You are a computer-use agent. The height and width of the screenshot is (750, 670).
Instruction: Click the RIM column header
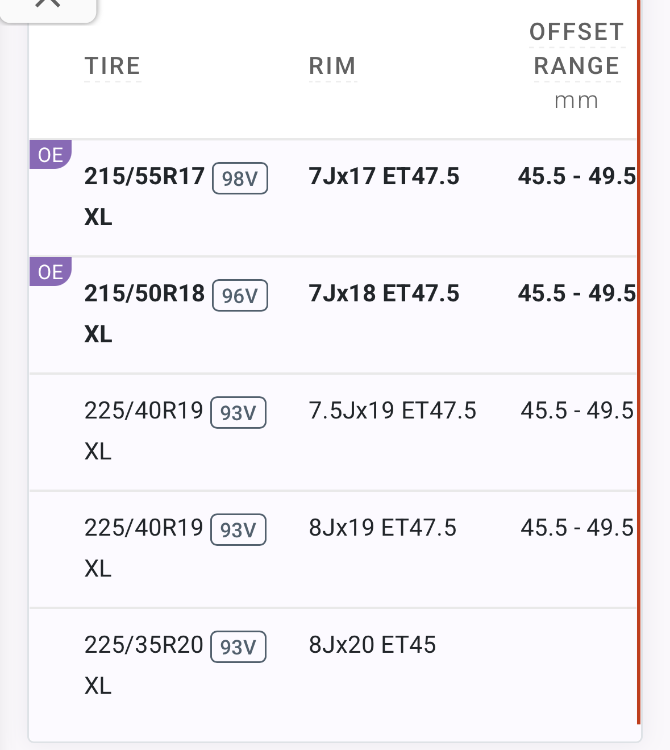click(332, 66)
